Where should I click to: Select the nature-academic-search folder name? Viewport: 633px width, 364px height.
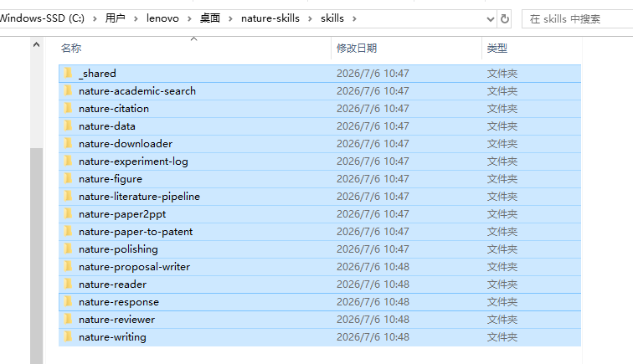(137, 91)
